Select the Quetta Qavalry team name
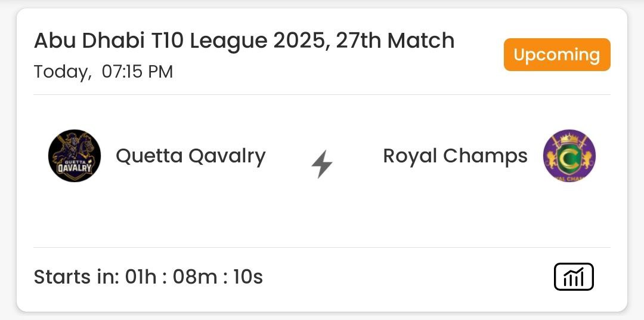The height and width of the screenshot is (320, 644). [x=191, y=156]
